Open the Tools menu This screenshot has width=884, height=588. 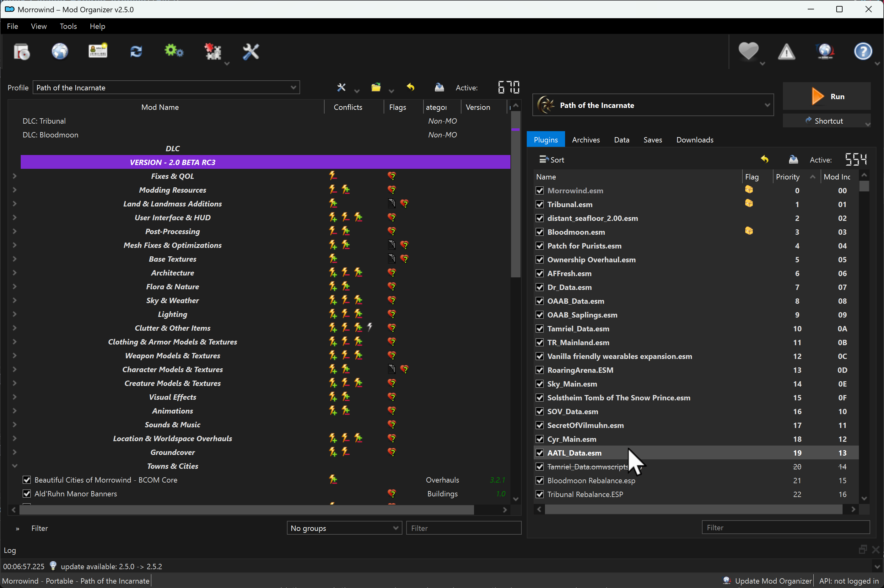68,26
